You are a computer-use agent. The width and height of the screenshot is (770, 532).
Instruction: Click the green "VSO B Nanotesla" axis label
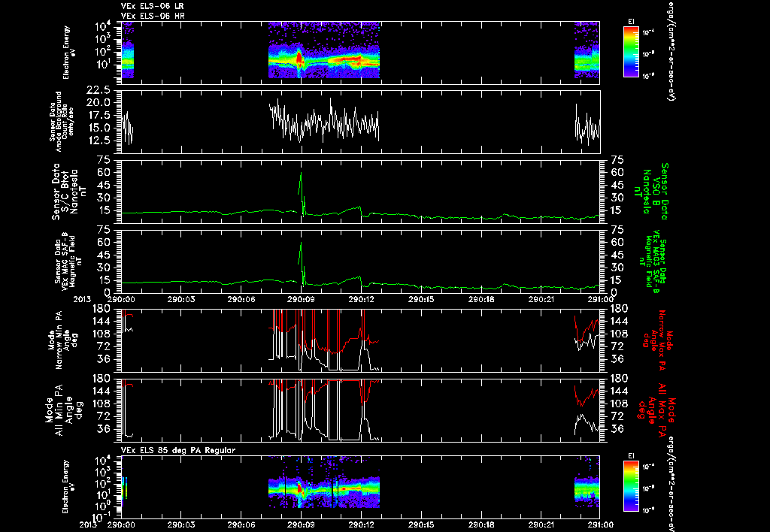coord(650,192)
